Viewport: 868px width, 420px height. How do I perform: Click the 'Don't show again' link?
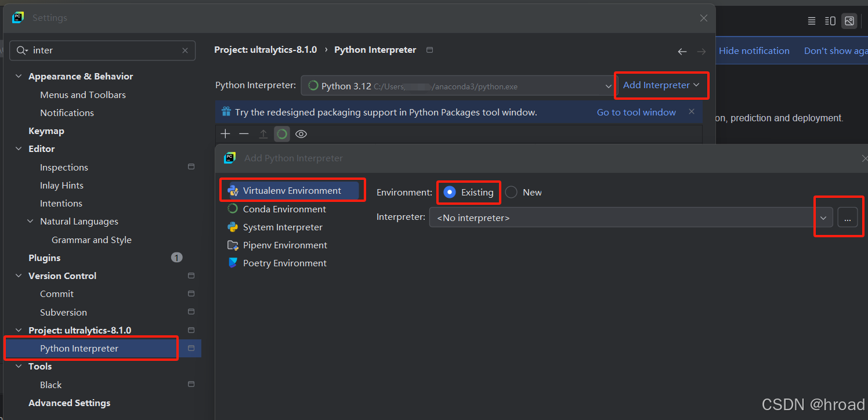(x=836, y=50)
